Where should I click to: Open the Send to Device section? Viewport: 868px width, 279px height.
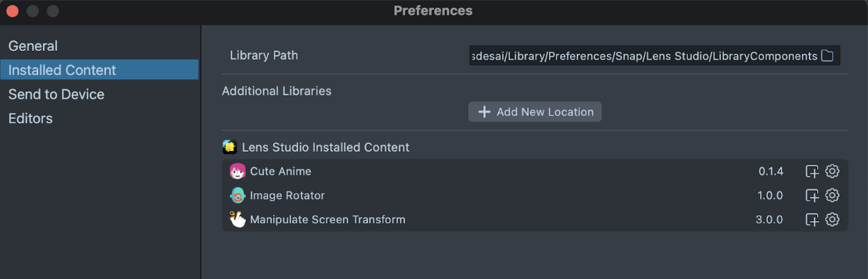(56, 95)
